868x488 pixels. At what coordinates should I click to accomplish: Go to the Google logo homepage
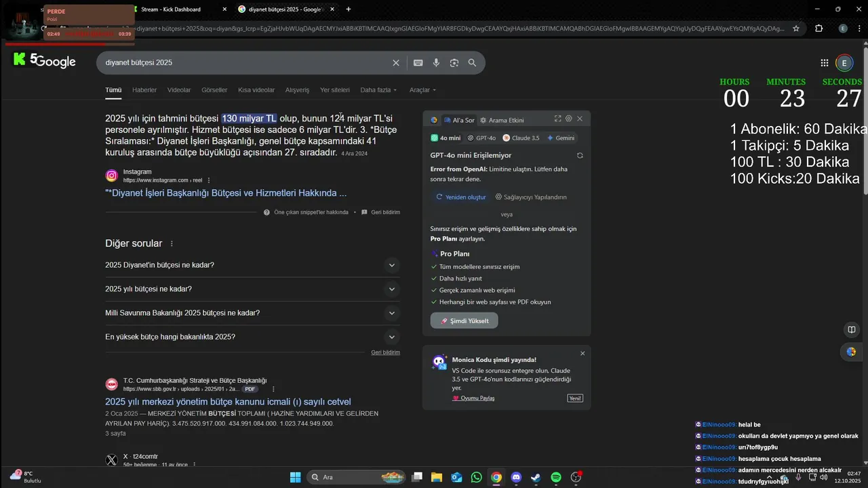click(56, 62)
